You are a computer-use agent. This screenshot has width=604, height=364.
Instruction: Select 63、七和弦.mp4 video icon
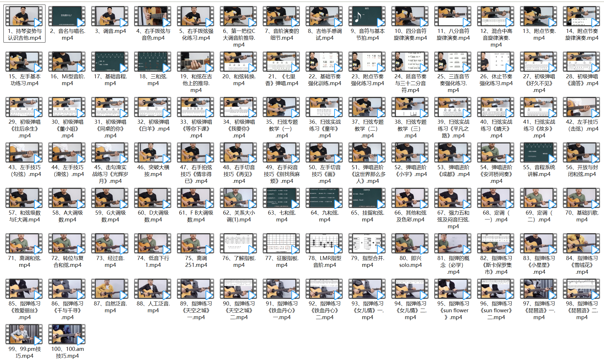(282, 198)
